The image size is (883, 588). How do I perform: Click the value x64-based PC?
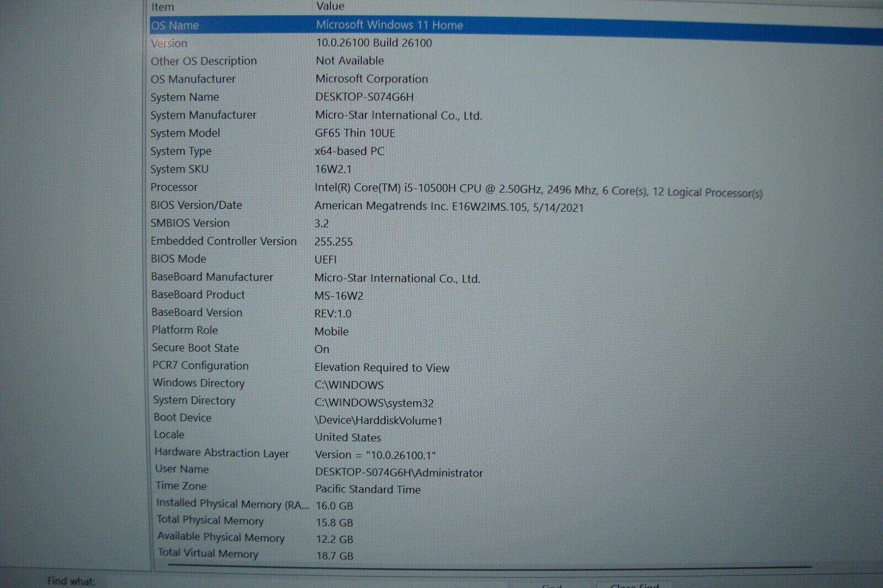click(x=349, y=151)
